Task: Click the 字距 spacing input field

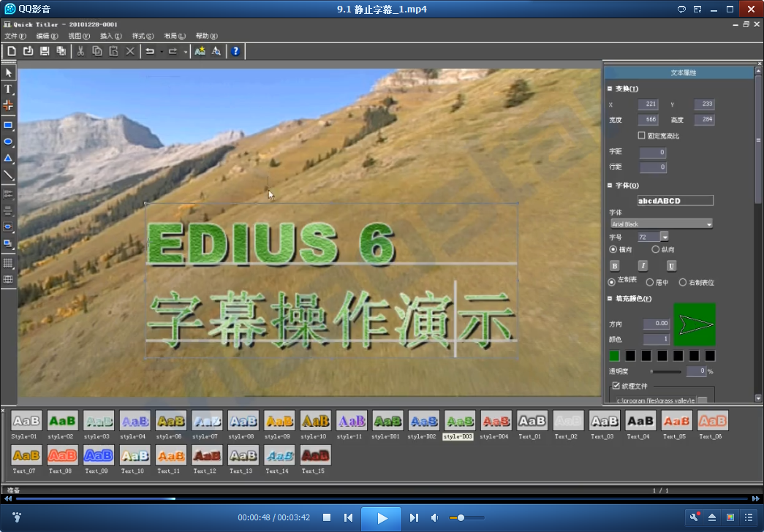Action: click(653, 152)
